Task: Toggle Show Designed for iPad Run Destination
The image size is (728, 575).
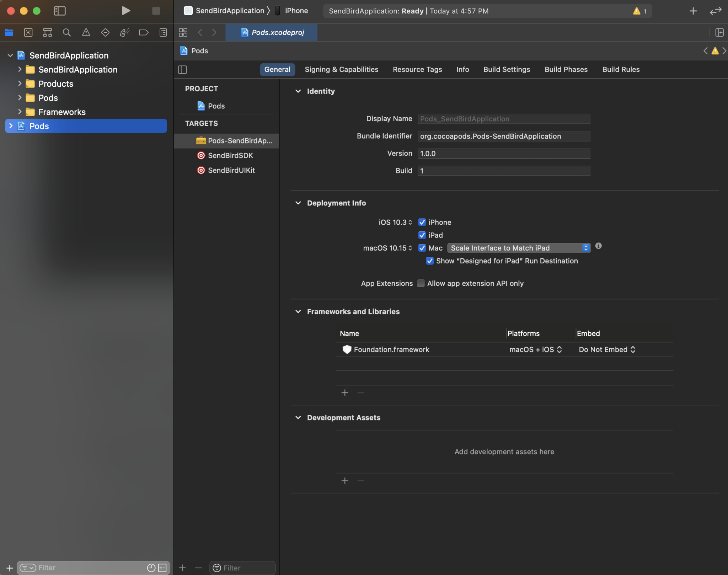Action: [x=430, y=261]
